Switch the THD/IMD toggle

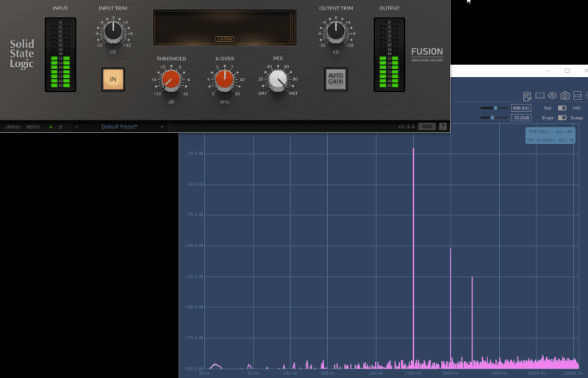tap(562, 108)
